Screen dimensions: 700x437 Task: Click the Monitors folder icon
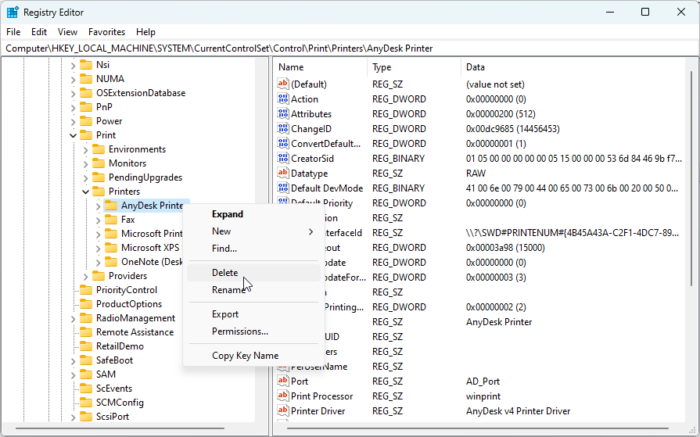click(98, 163)
